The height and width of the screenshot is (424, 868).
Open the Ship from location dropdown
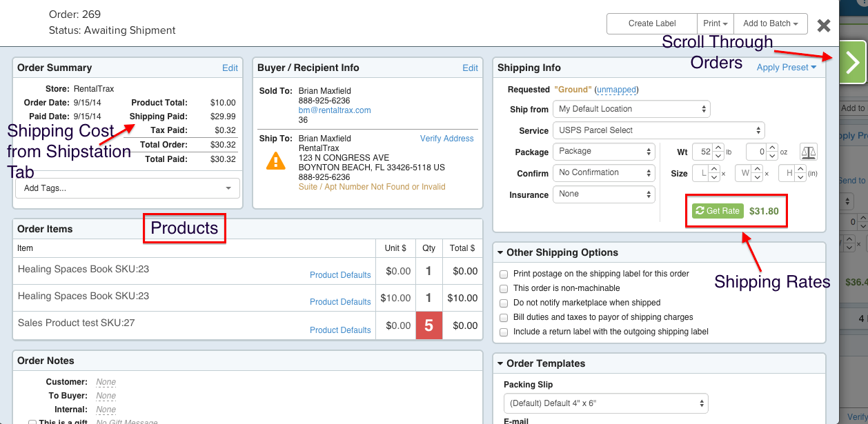(631, 109)
